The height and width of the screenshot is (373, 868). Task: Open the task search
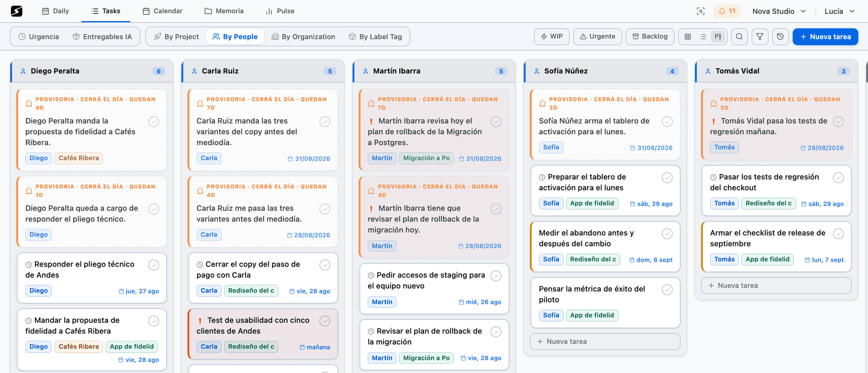coord(739,36)
